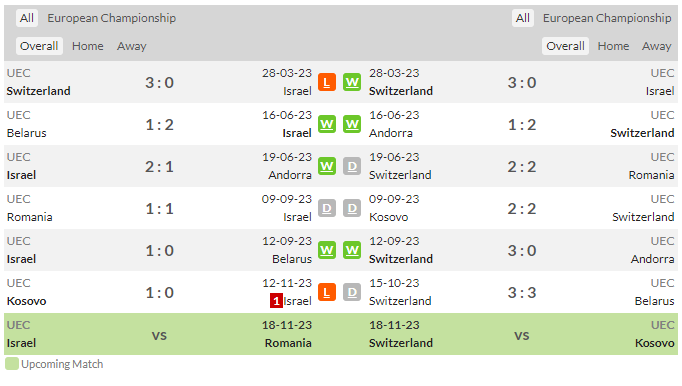Click the orange L badge for Kosovo-Israel 12-11-23
Viewport: 682px width, 386px height.
pos(327,292)
